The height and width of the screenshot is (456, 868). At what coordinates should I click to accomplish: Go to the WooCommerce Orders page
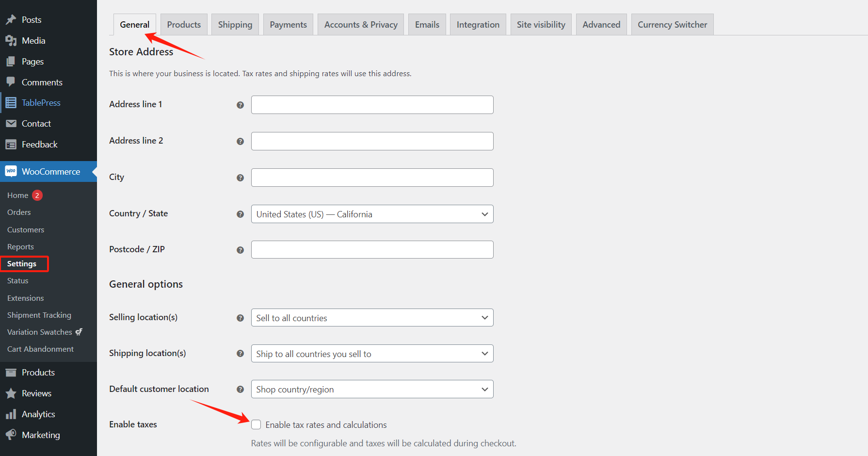(x=19, y=212)
